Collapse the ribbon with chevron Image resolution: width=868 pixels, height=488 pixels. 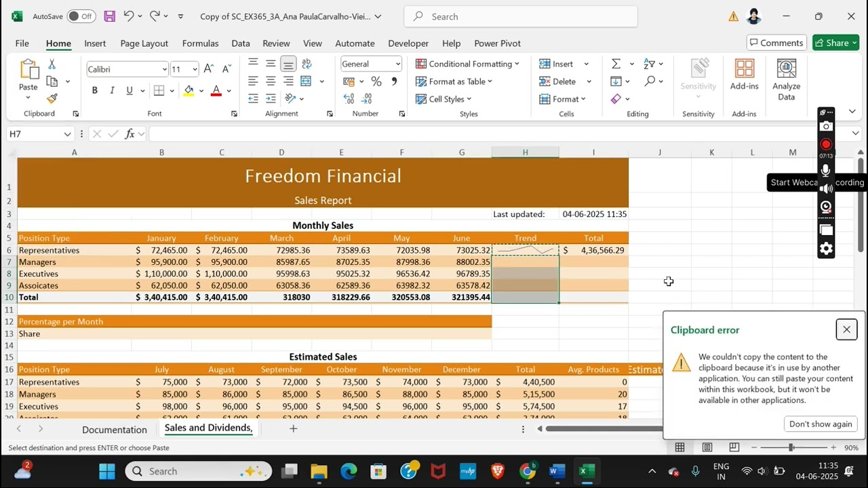coord(852,112)
